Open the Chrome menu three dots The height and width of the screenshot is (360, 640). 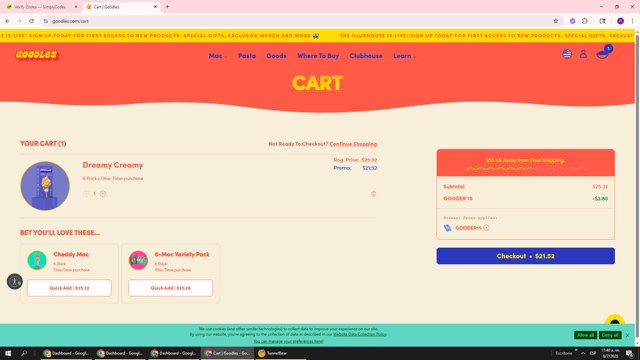pos(633,21)
